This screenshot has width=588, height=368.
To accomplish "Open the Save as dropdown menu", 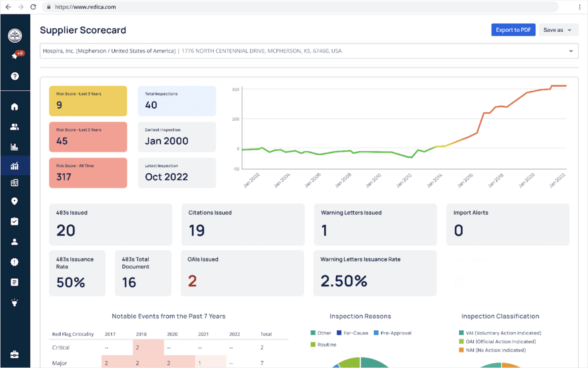I will click(x=558, y=30).
